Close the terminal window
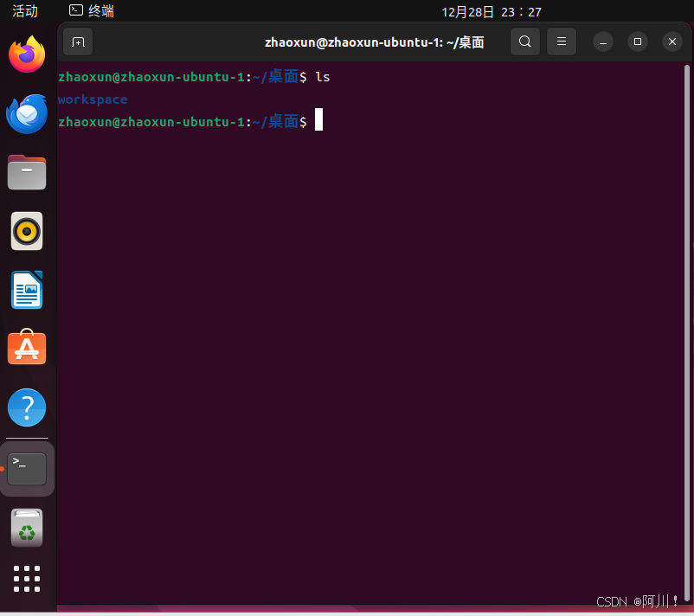Screen dimensions: 694x616 click(x=672, y=42)
